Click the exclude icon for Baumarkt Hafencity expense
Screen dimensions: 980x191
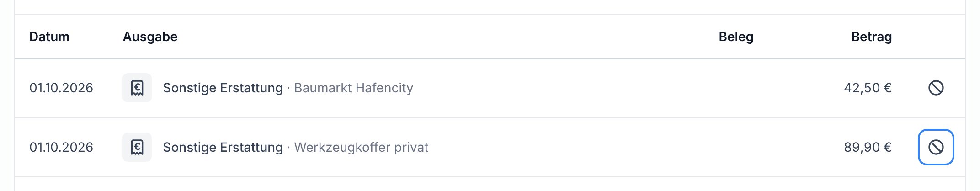coord(936,88)
